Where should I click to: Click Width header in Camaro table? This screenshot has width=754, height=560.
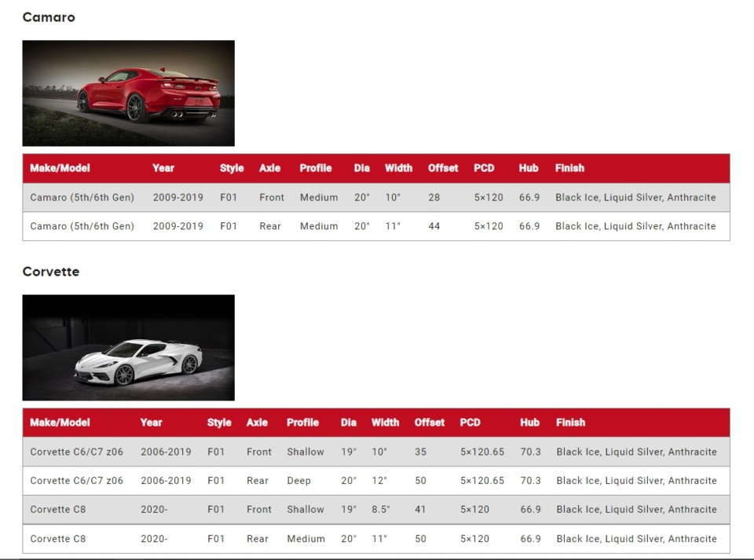[399, 168]
